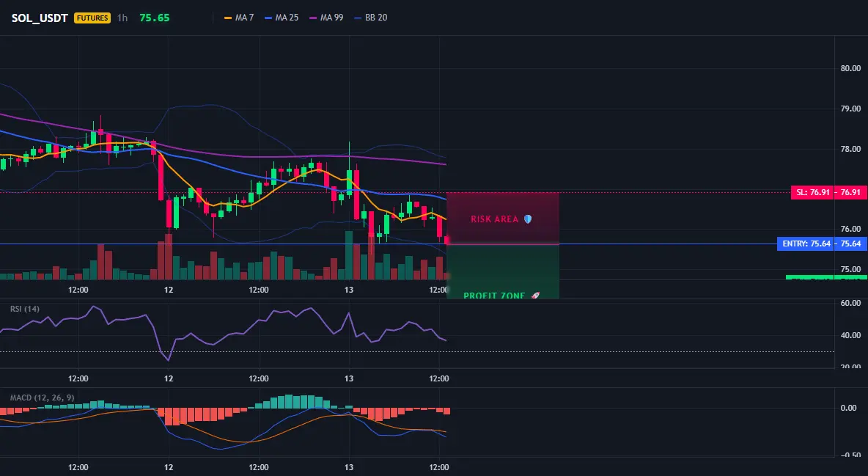Image resolution: width=868 pixels, height=476 pixels.
Task: Click the red SL: 76.91 price tag
Action: [x=828, y=192]
